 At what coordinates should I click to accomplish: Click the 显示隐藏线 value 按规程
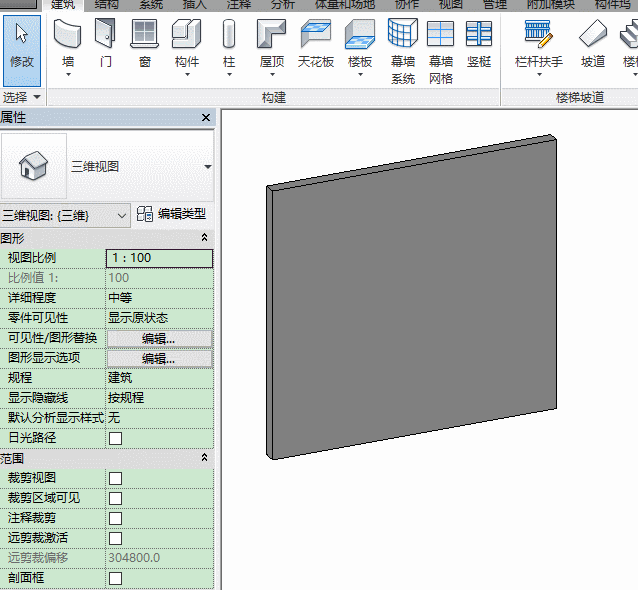(159, 398)
